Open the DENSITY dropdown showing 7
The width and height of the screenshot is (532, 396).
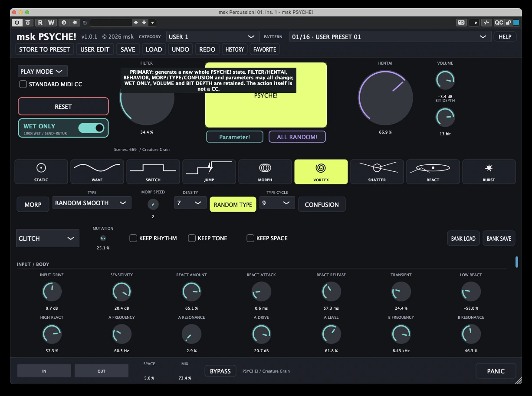(x=190, y=203)
